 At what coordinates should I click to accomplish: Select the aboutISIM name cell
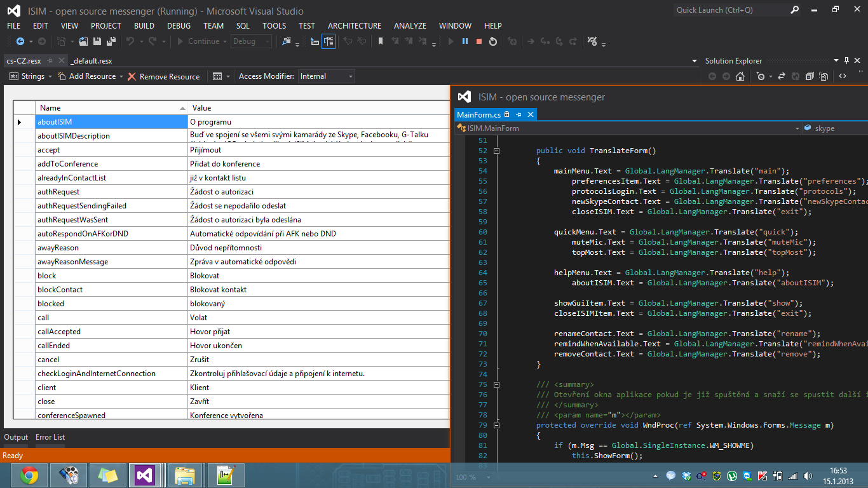[x=111, y=122]
